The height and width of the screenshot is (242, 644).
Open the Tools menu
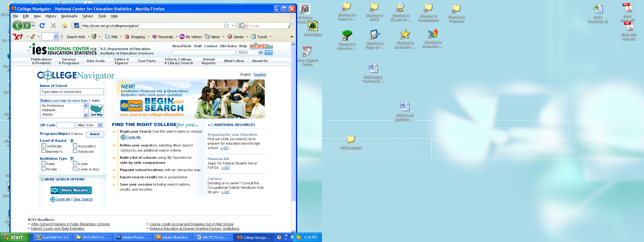tap(102, 16)
